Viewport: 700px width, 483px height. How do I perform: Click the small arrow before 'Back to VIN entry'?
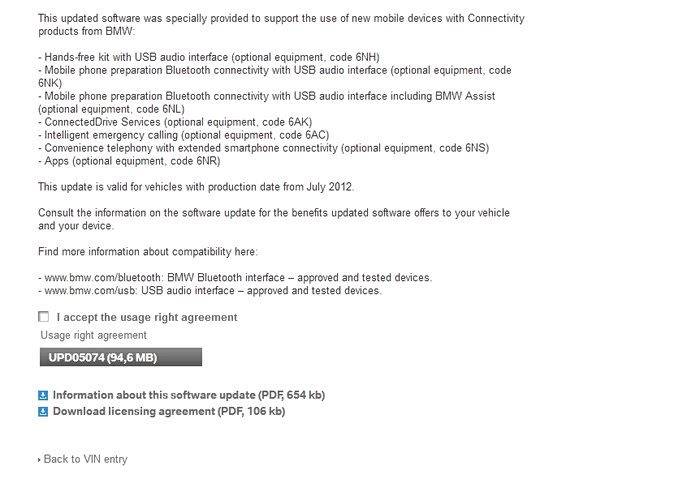[x=40, y=460]
